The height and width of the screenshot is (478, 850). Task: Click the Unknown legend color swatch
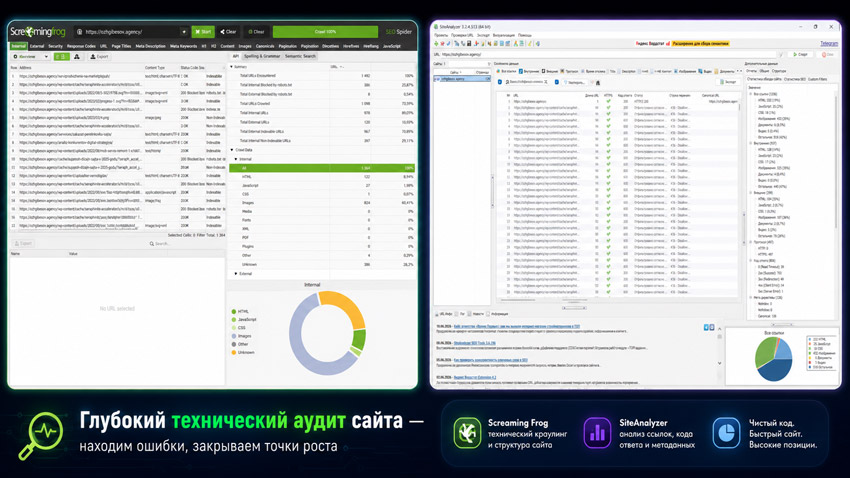[234, 353]
